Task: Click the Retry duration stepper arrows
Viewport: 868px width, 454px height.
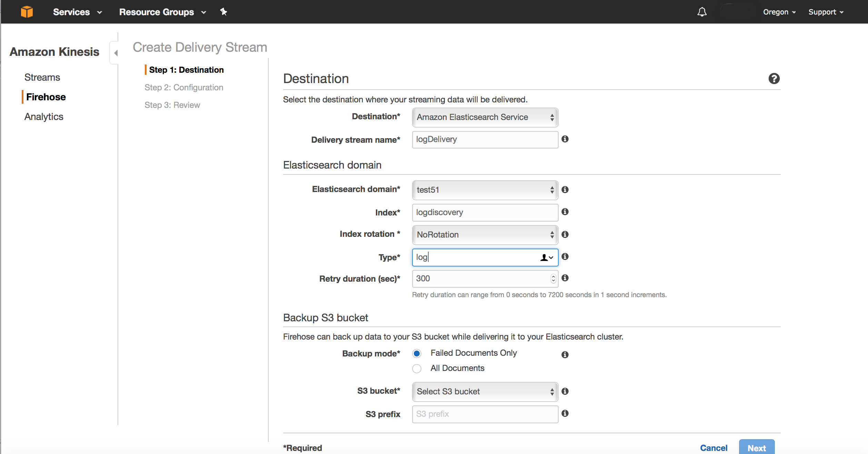Action: click(553, 279)
